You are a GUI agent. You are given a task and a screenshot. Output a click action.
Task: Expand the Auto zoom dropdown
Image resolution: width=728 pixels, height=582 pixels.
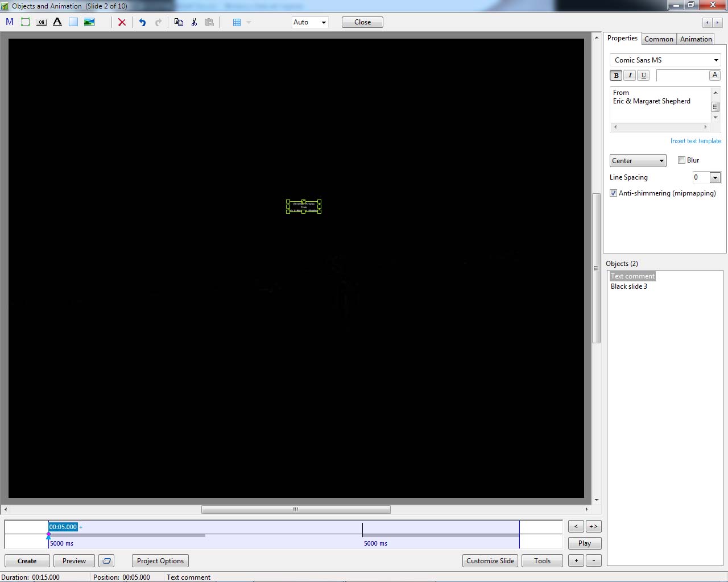click(x=310, y=22)
